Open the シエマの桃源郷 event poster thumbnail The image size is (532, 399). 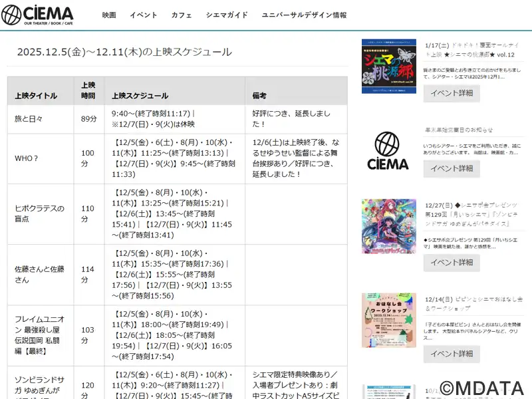point(388,66)
